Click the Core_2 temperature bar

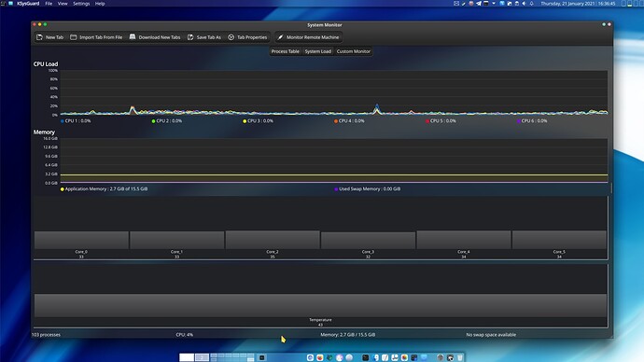pyautogui.click(x=273, y=240)
